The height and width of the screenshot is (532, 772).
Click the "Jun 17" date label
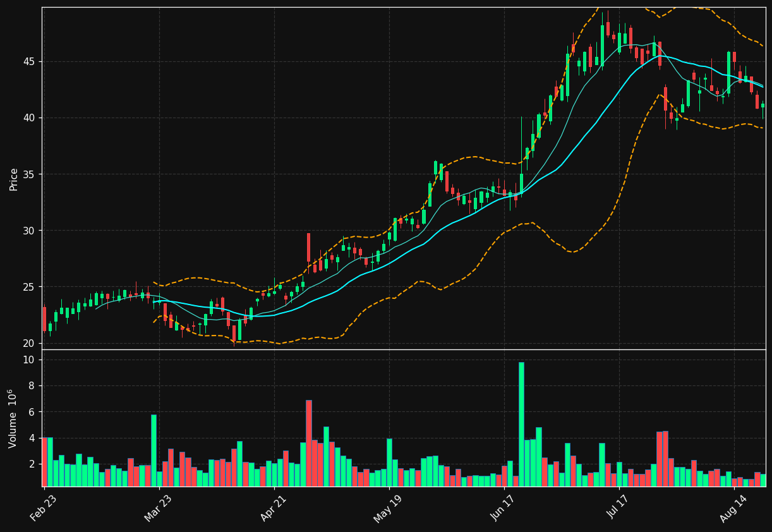tap(504, 508)
